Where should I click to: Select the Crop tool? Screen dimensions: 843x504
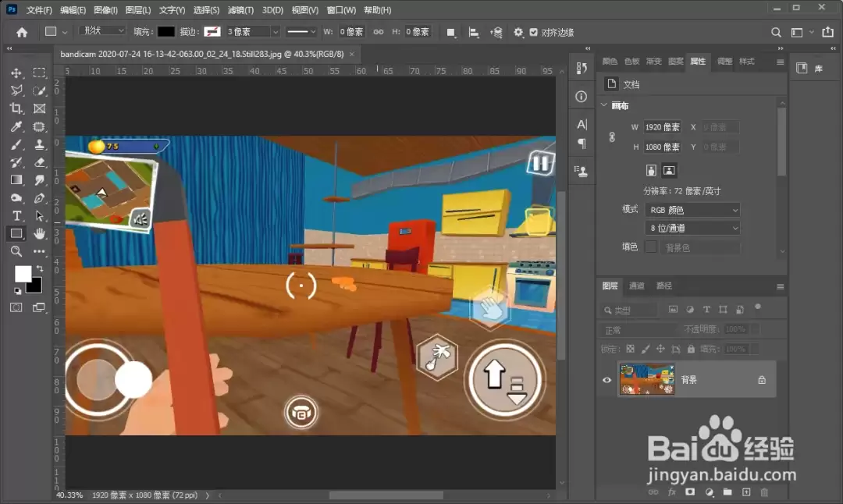(x=16, y=108)
